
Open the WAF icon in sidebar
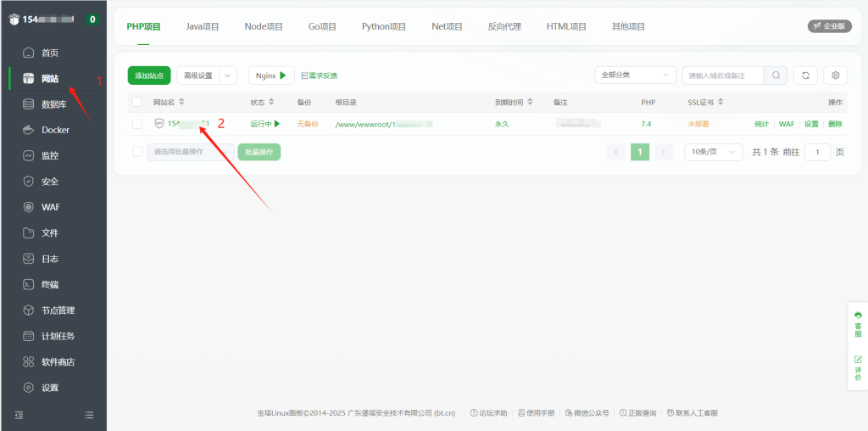pos(28,207)
